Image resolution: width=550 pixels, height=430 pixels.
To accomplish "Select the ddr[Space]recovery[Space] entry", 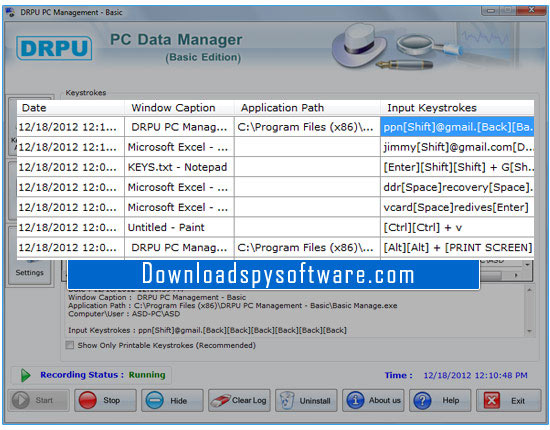I will click(457, 187).
